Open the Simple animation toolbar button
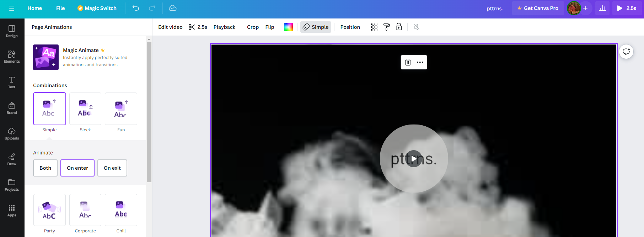Image resolution: width=644 pixels, height=237 pixels. tap(316, 27)
